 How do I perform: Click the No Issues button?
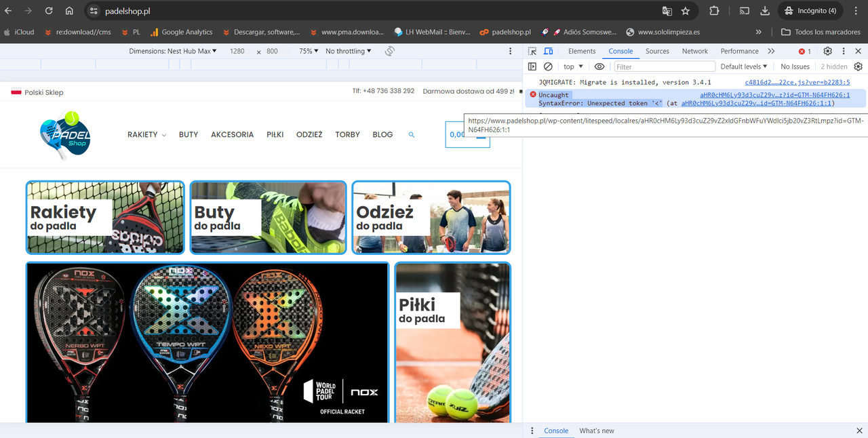coord(795,66)
